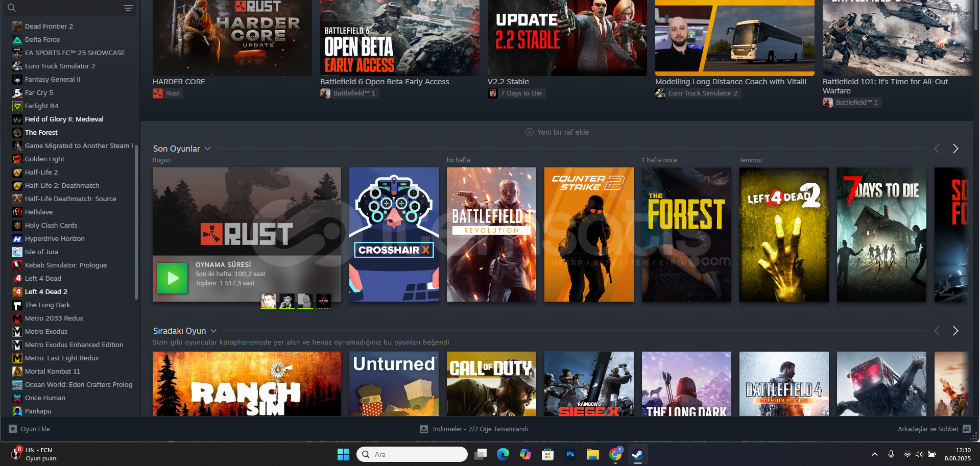Click first friend avatar under Rust card

pyautogui.click(x=269, y=301)
